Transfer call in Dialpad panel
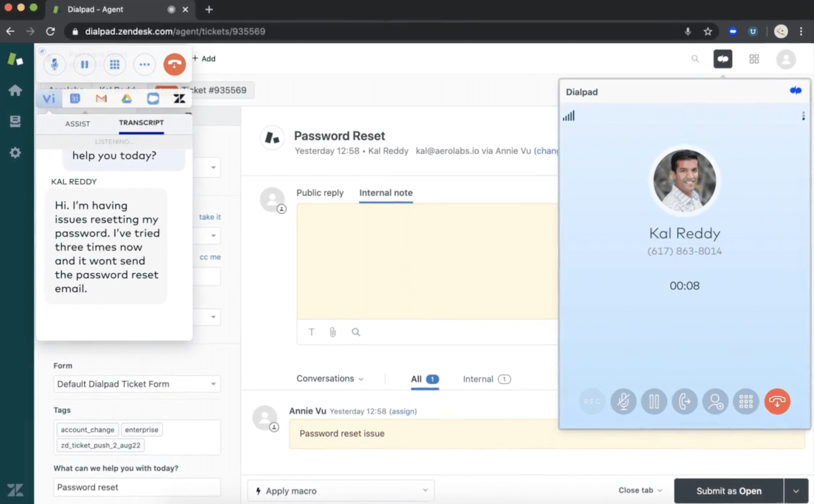Image resolution: width=814 pixels, height=504 pixels. (685, 401)
